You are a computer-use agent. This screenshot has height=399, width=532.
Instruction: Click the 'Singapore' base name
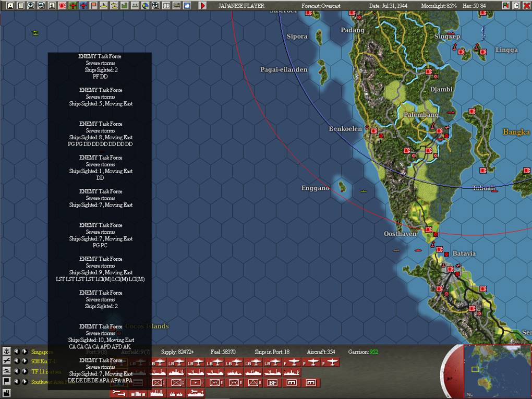point(42,352)
